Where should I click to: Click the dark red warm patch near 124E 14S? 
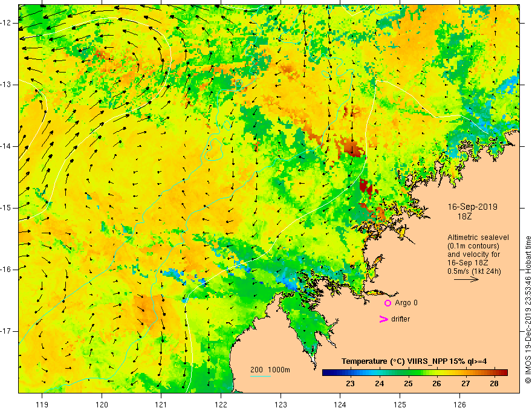[353, 148]
